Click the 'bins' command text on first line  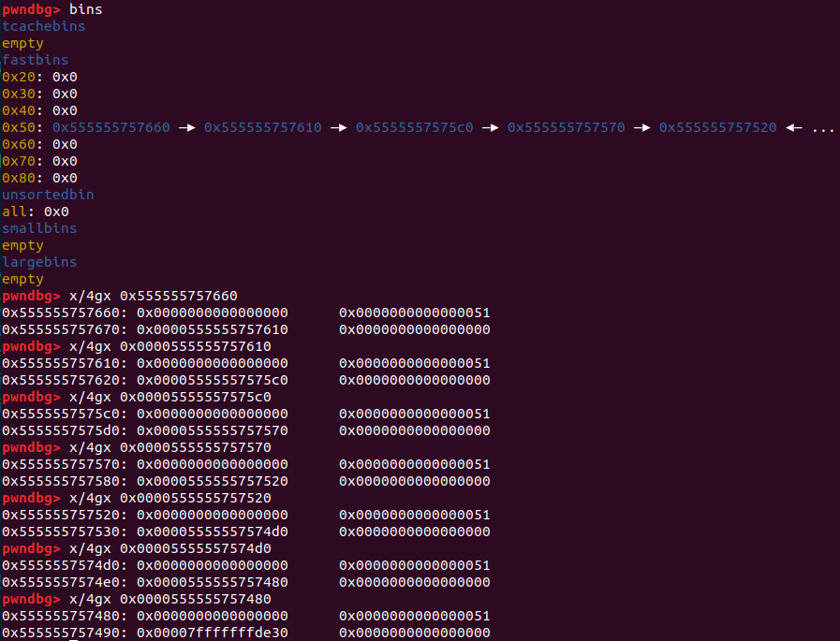pos(86,9)
